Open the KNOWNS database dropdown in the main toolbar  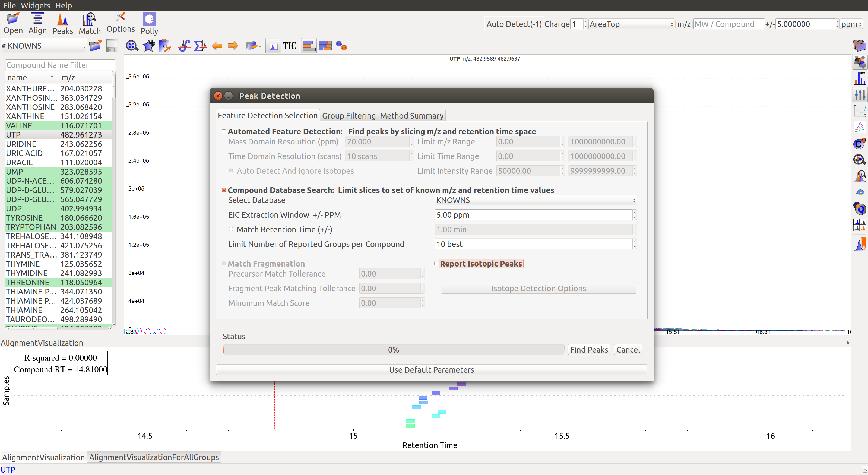pos(44,46)
